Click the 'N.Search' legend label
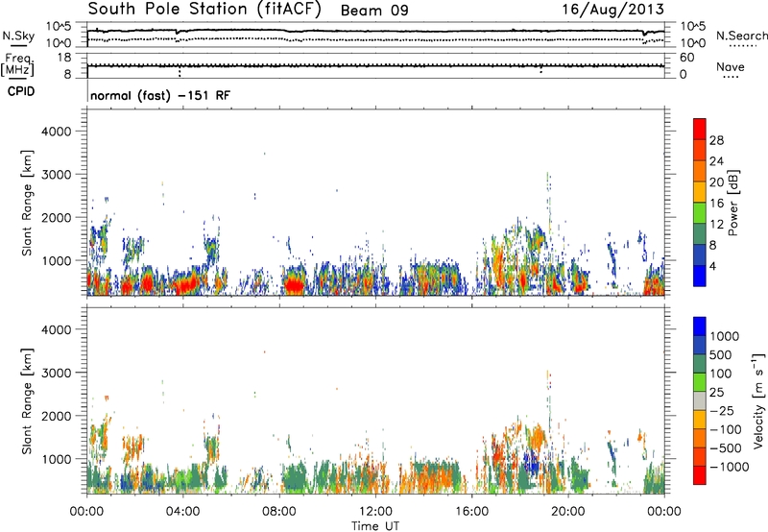 [741, 36]
